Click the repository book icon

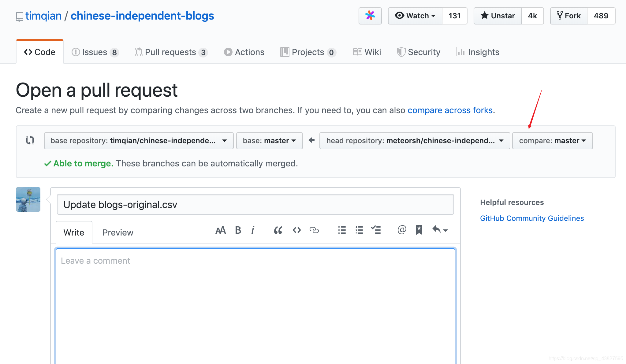point(19,17)
